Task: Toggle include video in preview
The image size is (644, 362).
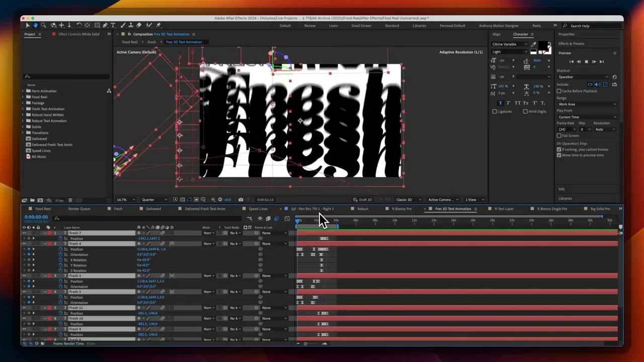Action: click(590, 84)
